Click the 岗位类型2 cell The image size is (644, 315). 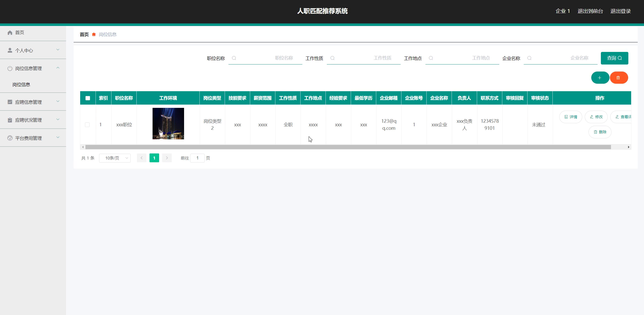(212, 124)
